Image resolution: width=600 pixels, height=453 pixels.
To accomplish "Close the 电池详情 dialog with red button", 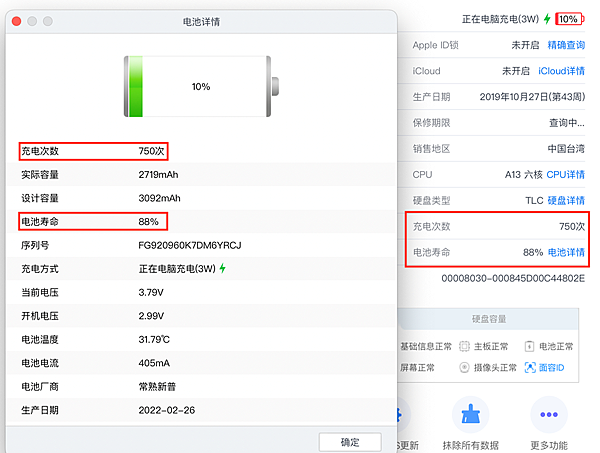I will (16, 21).
